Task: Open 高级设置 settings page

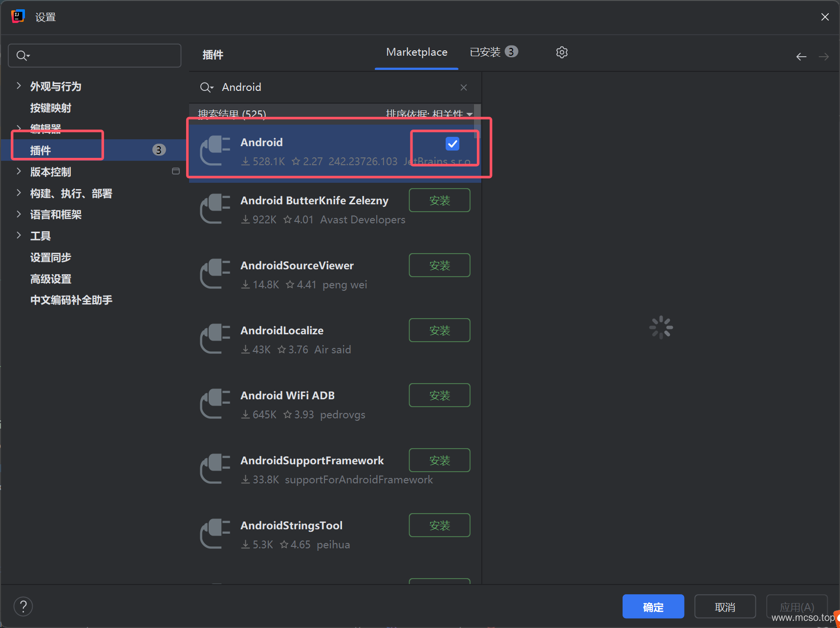Action: coord(51,279)
